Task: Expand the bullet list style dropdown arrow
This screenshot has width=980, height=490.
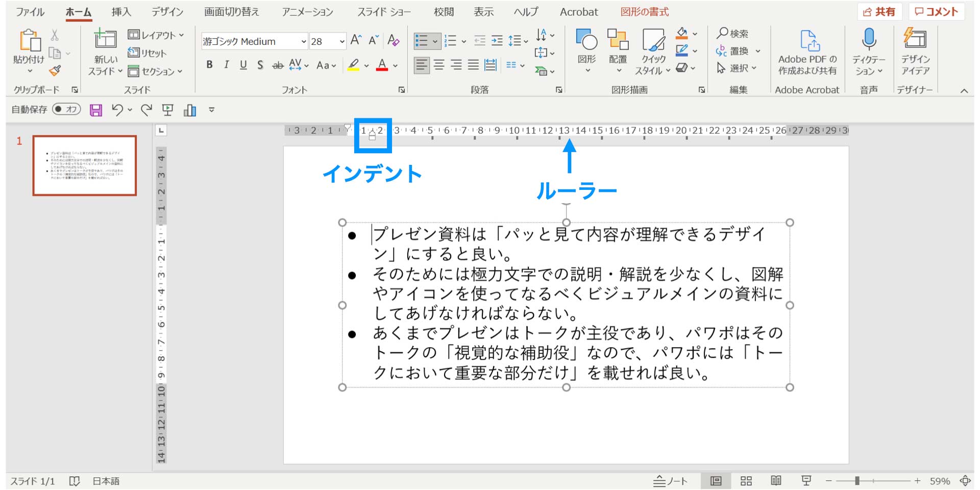Action: pos(434,40)
